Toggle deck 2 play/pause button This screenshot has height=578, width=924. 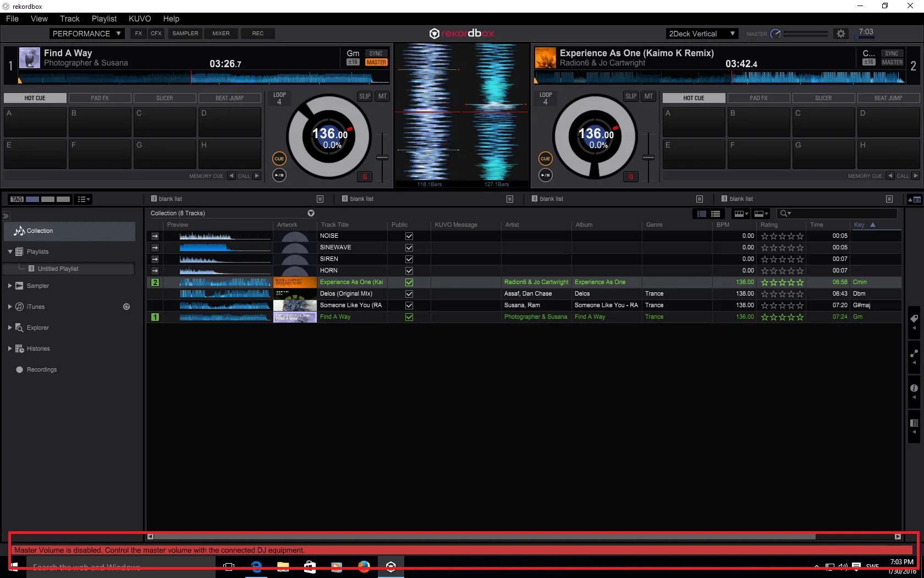tap(545, 175)
